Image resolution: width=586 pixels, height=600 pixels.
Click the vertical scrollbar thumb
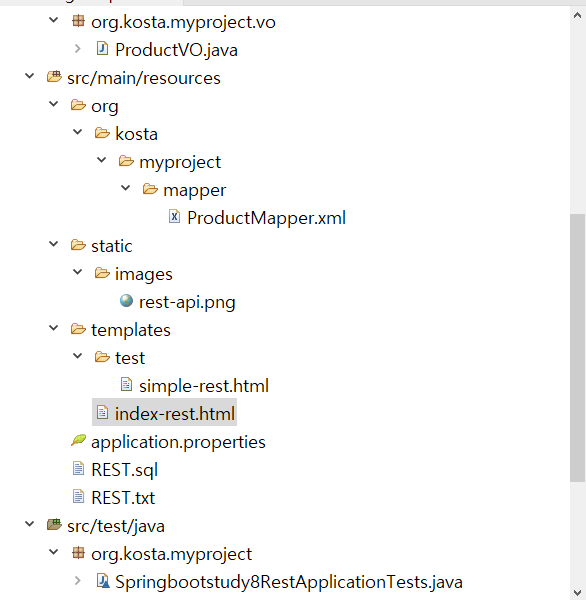[x=578, y=348]
